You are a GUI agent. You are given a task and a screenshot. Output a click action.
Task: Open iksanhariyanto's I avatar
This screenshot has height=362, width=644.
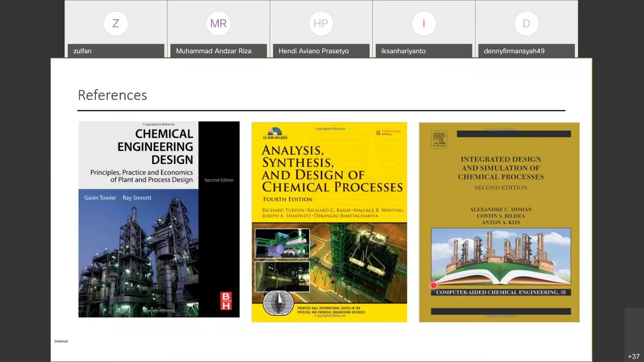[424, 24]
